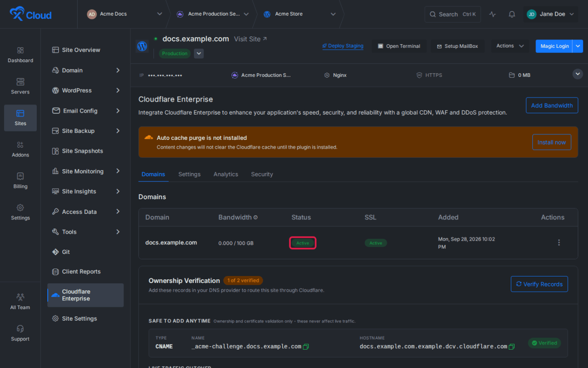
Task: Open All Team section
Action: (x=20, y=302)
